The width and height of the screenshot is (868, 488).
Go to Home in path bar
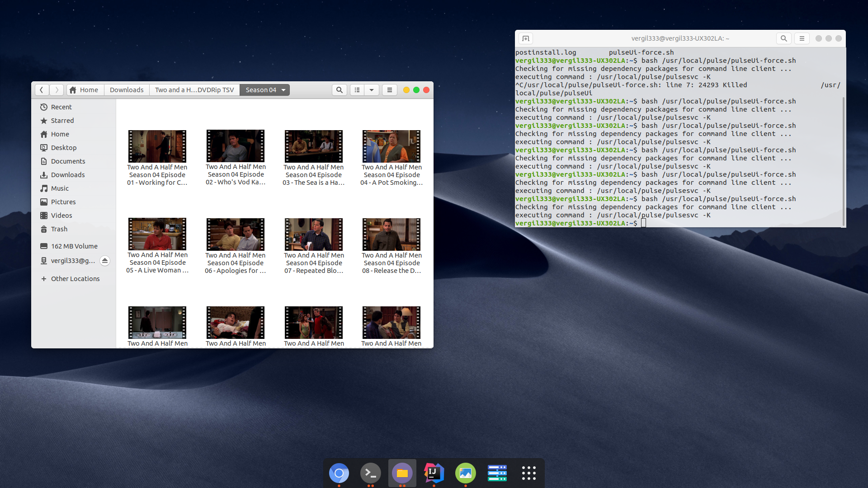click(84, 90)
